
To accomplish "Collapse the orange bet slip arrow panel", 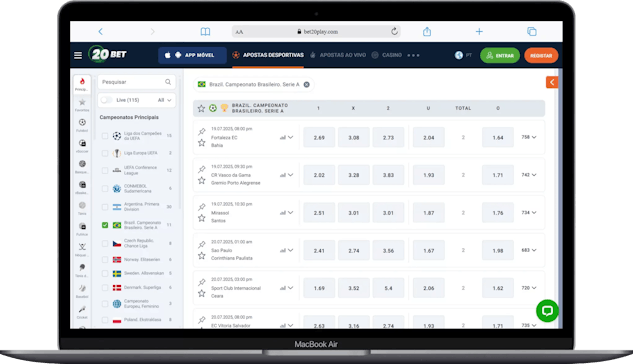I will coord(552,82).
